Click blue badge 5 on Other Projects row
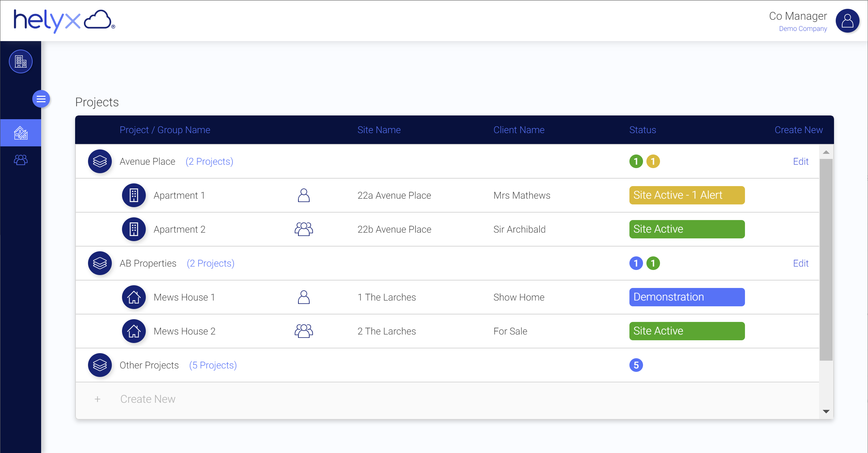 point(636,365)
